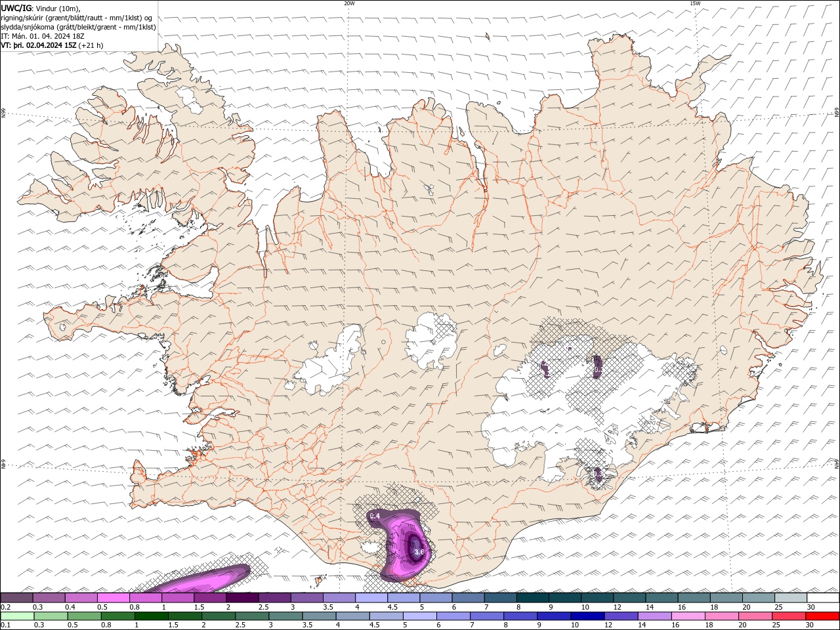
Task: Click the darkest green swatch labeled 1 on lower scale
Action: (152, 616)
